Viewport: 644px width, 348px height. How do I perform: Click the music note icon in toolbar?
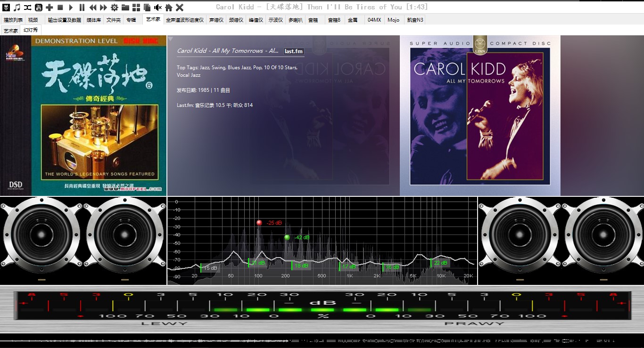pos(17,7)
